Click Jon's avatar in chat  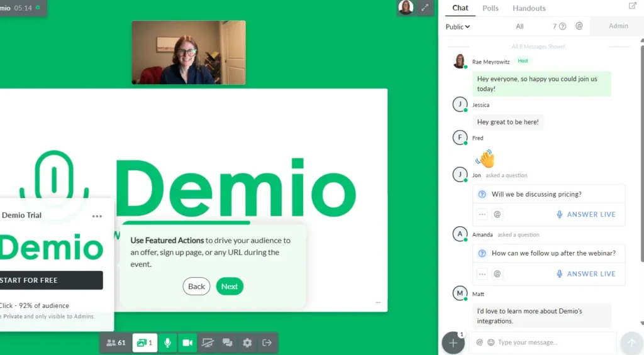[x=460, y=175]
